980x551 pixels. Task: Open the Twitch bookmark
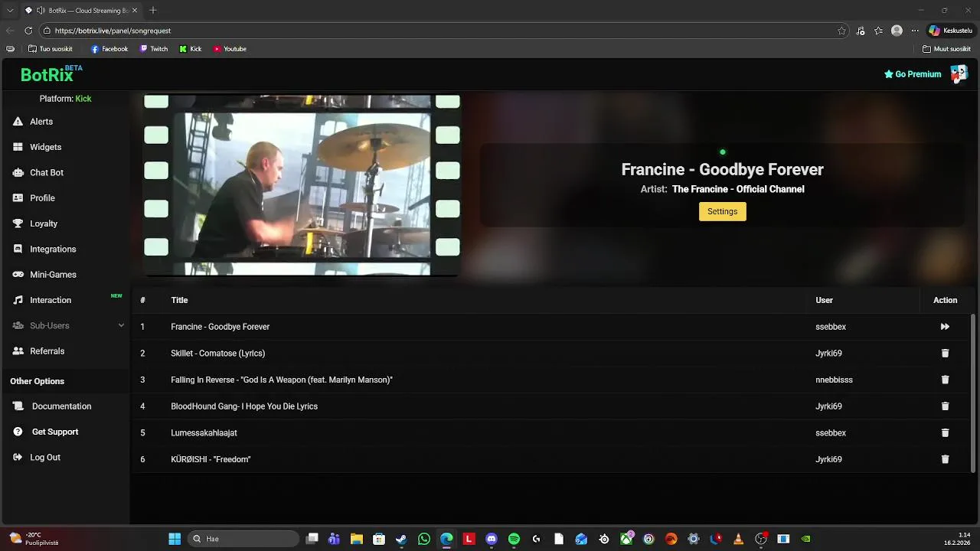click(154, 49)
